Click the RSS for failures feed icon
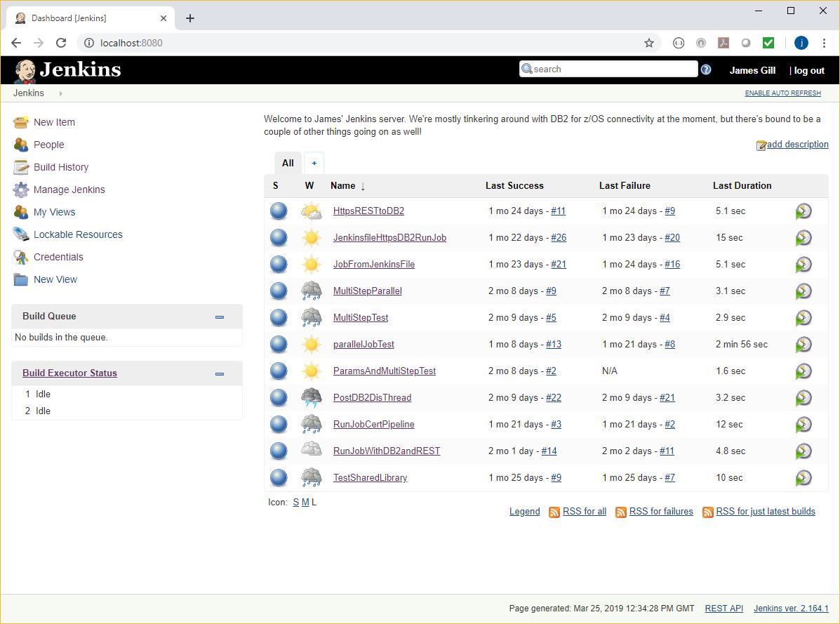Screen dimensions: 840x624 click(x=620, y=512)
